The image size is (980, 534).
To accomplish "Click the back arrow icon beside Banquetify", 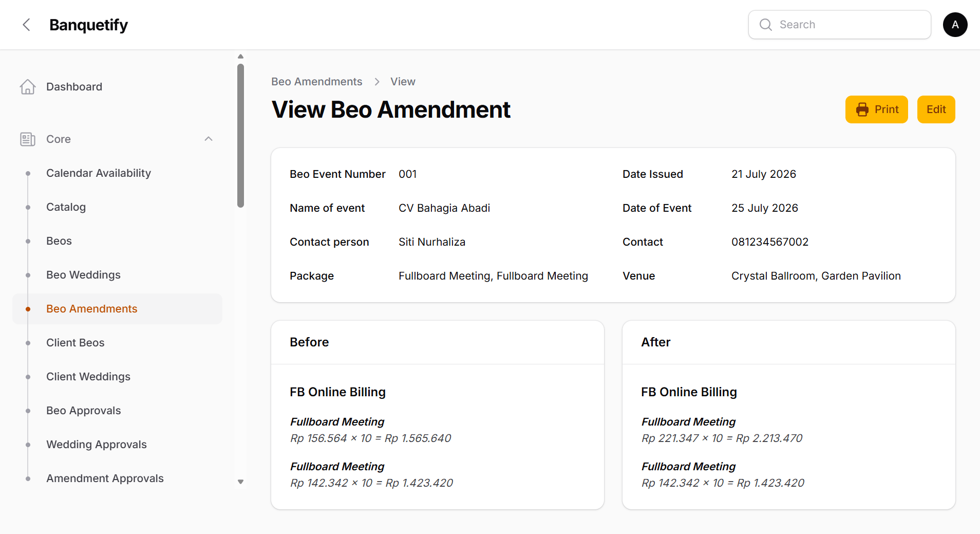I will tap(27, 25).
